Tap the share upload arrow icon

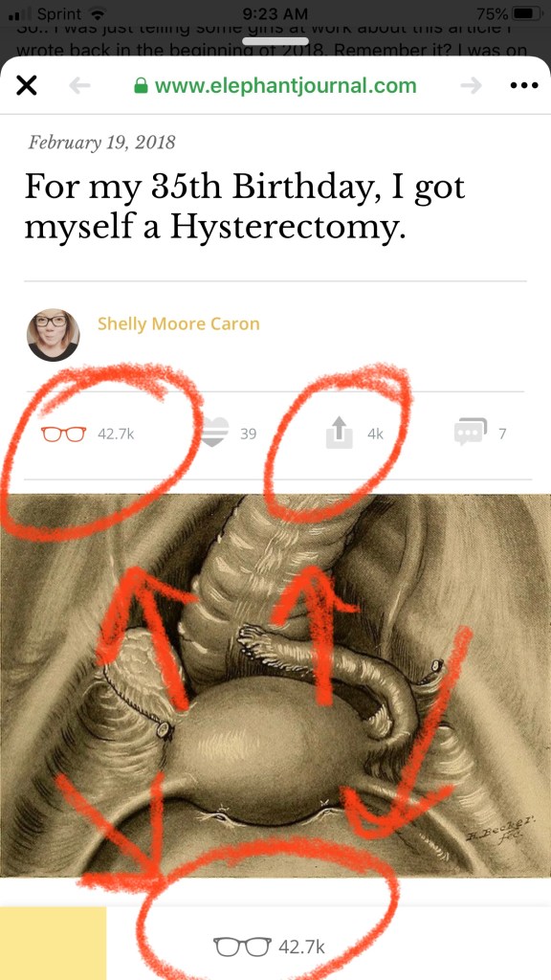337,433
